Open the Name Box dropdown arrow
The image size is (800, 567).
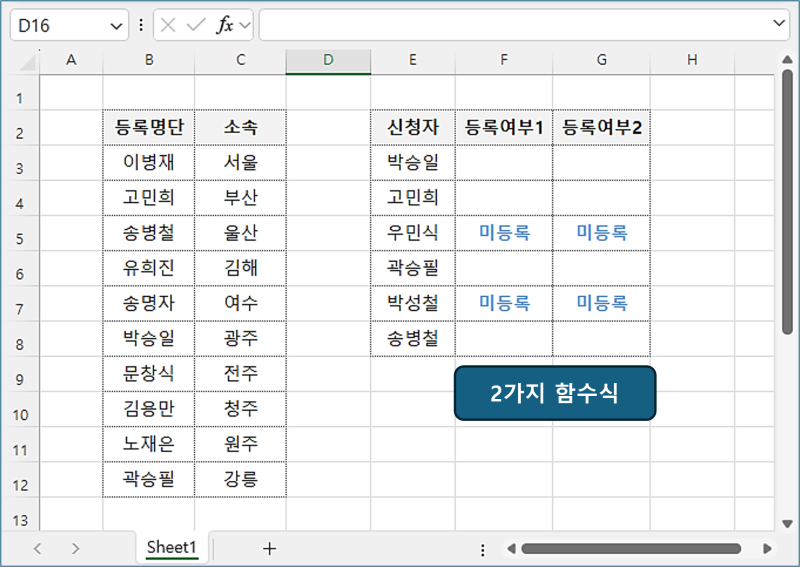pyautogui.click(x=116, y=25)
